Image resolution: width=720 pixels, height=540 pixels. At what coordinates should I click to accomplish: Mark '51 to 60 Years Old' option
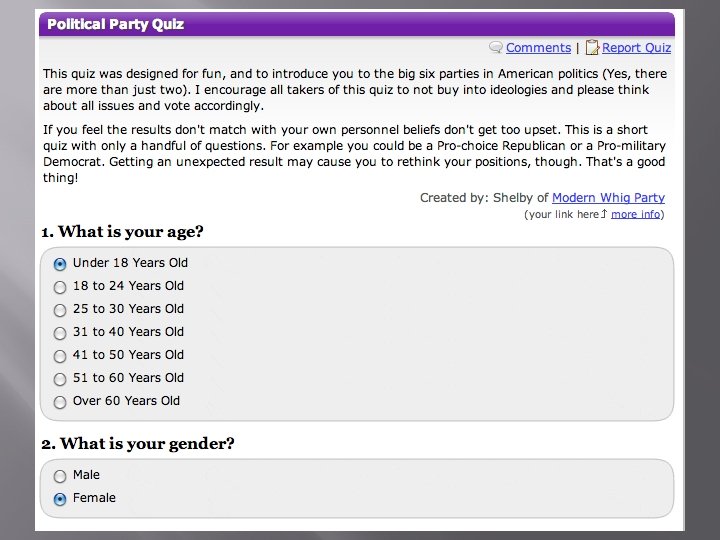point(60,379)
